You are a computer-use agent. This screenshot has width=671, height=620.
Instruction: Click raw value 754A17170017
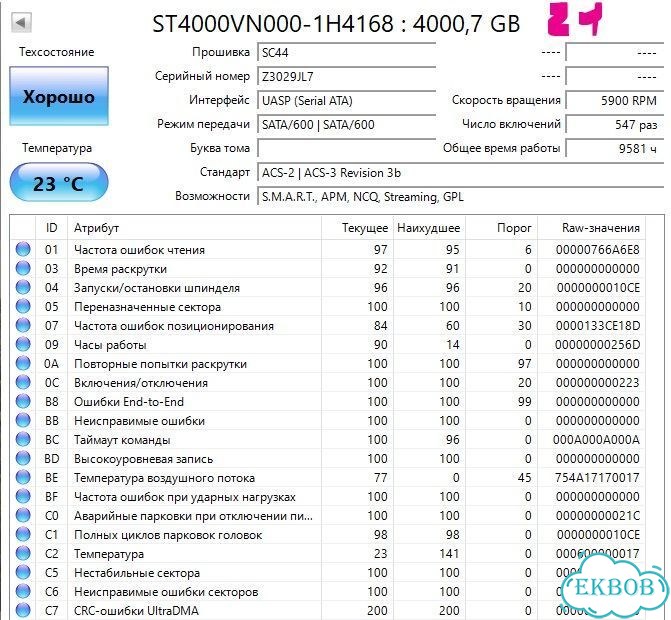point(597,478)
